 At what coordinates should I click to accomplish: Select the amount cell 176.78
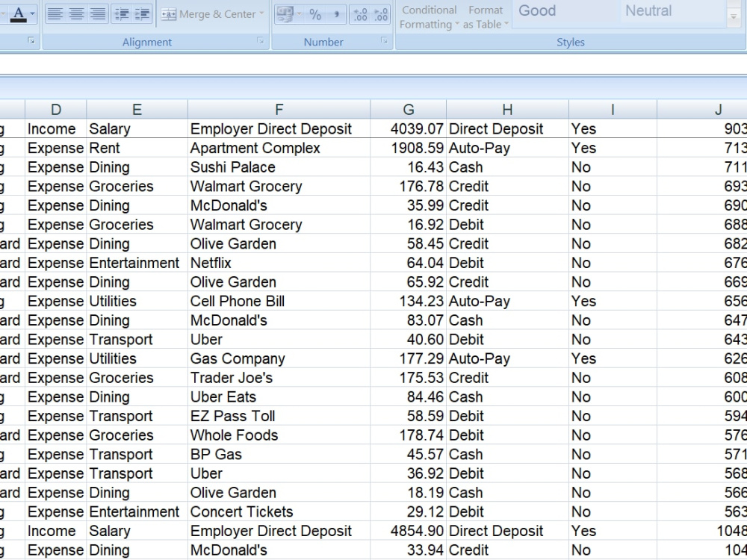tap(409, 186)
